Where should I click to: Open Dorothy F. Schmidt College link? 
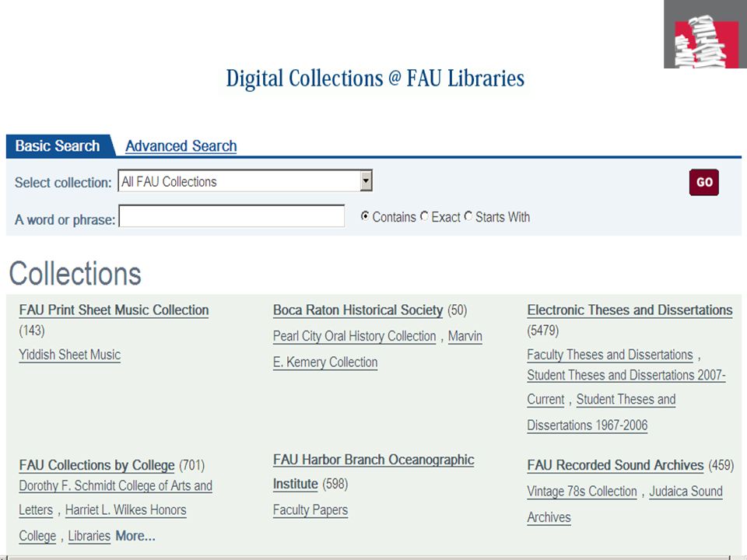point(116,485)
